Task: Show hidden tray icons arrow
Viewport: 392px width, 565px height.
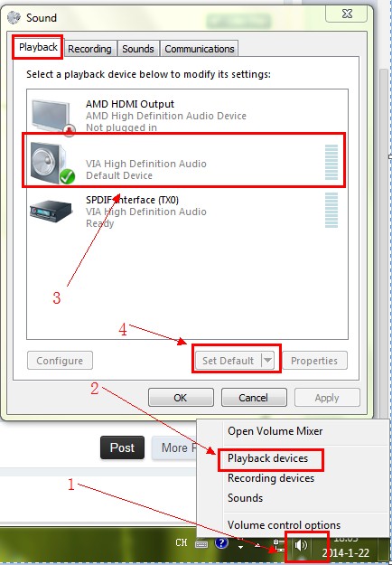Action: pyautogui.click(x=257, y=545)
